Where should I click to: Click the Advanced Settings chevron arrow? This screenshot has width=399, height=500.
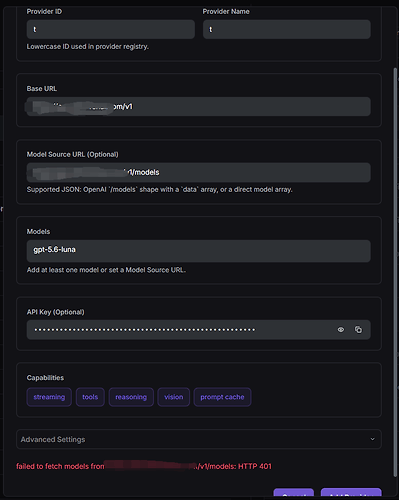tap(373, 439)
